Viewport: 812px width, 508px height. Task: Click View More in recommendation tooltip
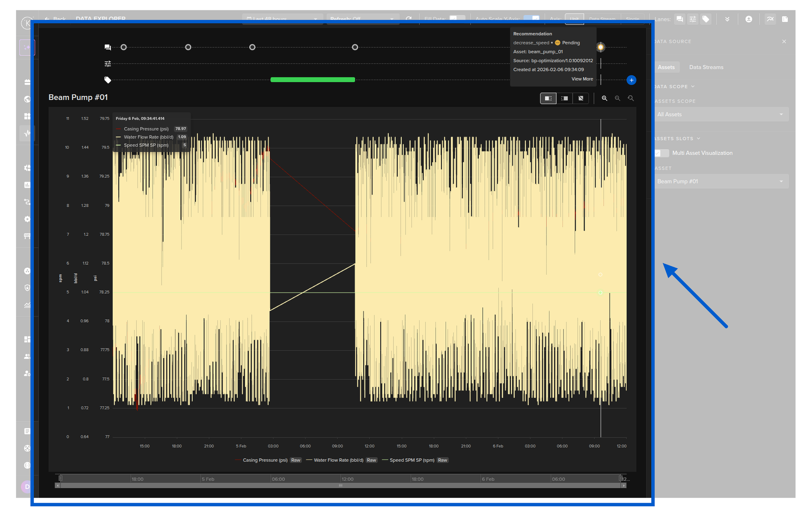(582, 79)
